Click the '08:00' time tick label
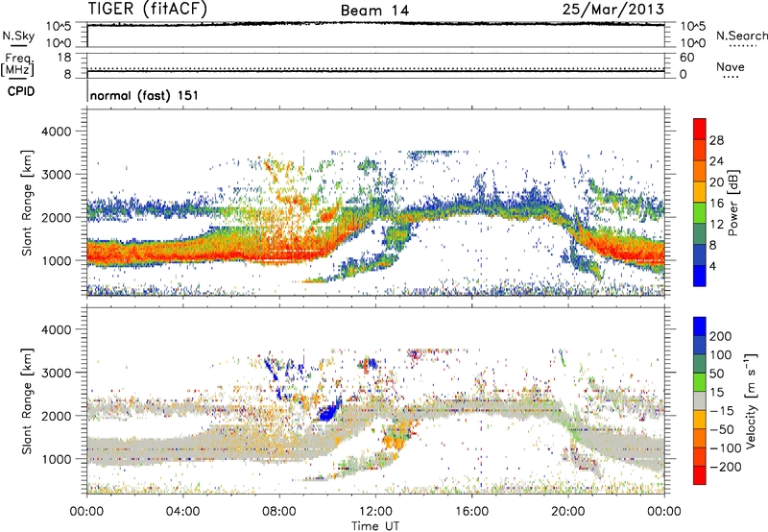 tap(279, 512)
